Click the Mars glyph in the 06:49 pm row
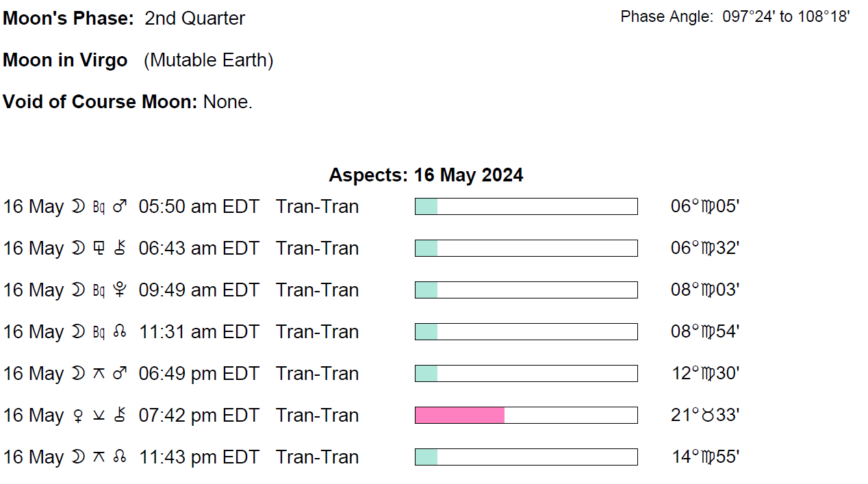The width and height of the screenshot is (868, 484). (120, 374)
